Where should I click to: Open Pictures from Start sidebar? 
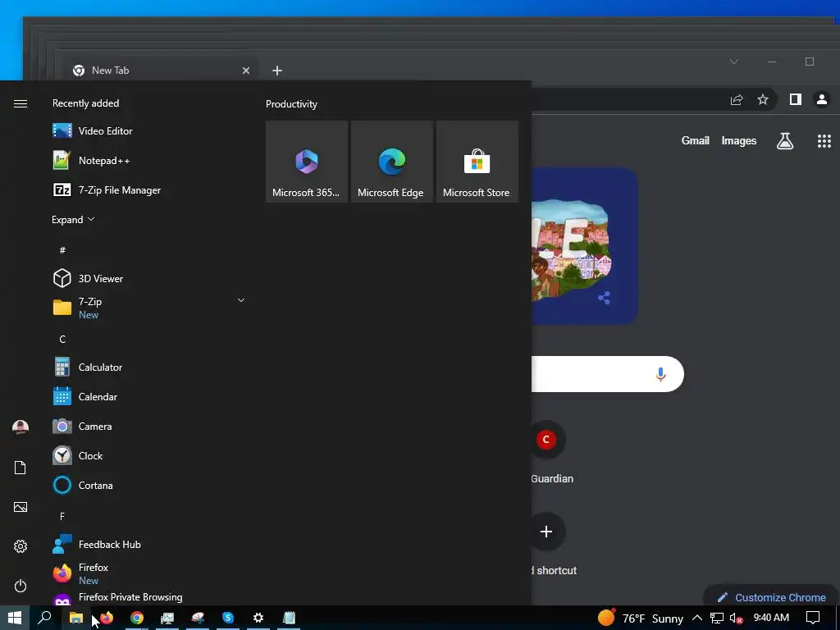tap(21, 507)
